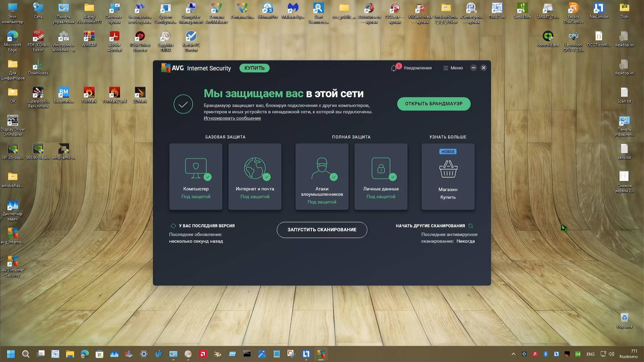This screenshot has height=362, width=644.
Task: Select the TMAC v6 desktop icon
Action: tap(497, 11)
